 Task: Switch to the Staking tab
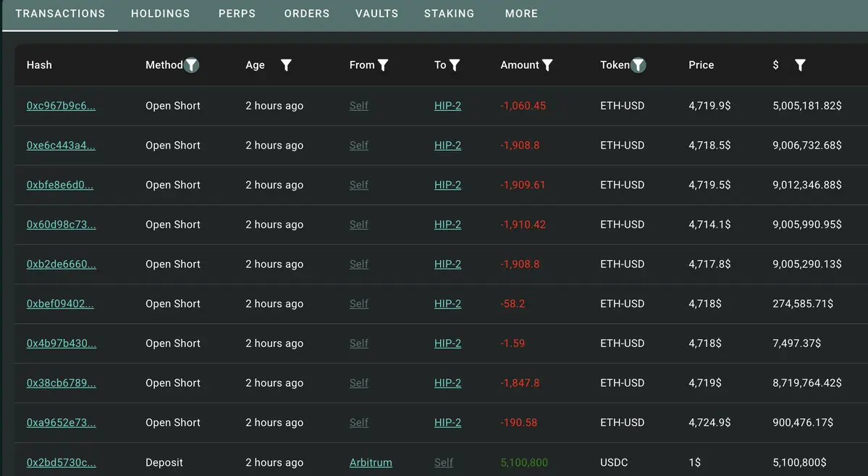pos(449,13)
